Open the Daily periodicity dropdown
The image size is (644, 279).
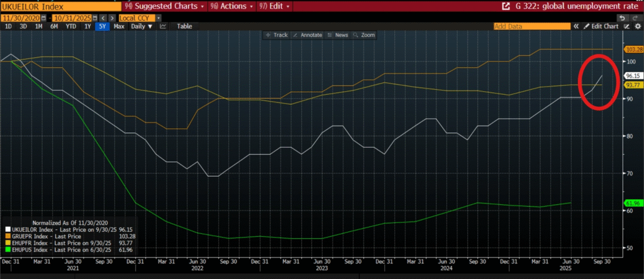(x=141, y=26)
